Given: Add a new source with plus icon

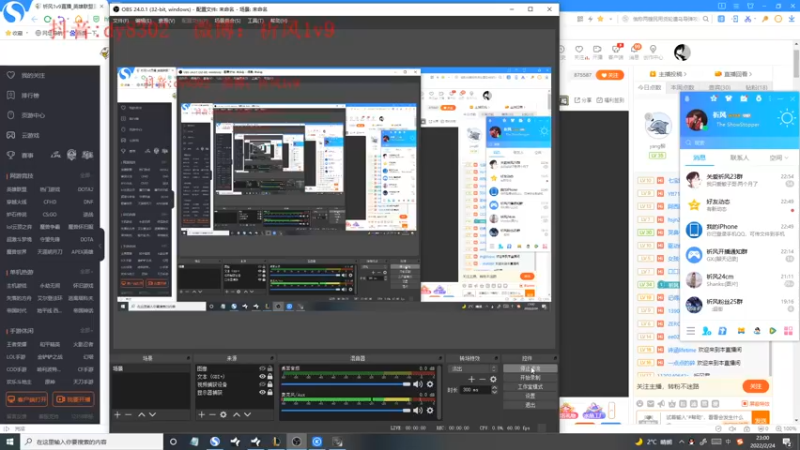Looking at the screenshot, I should (202, 415).
